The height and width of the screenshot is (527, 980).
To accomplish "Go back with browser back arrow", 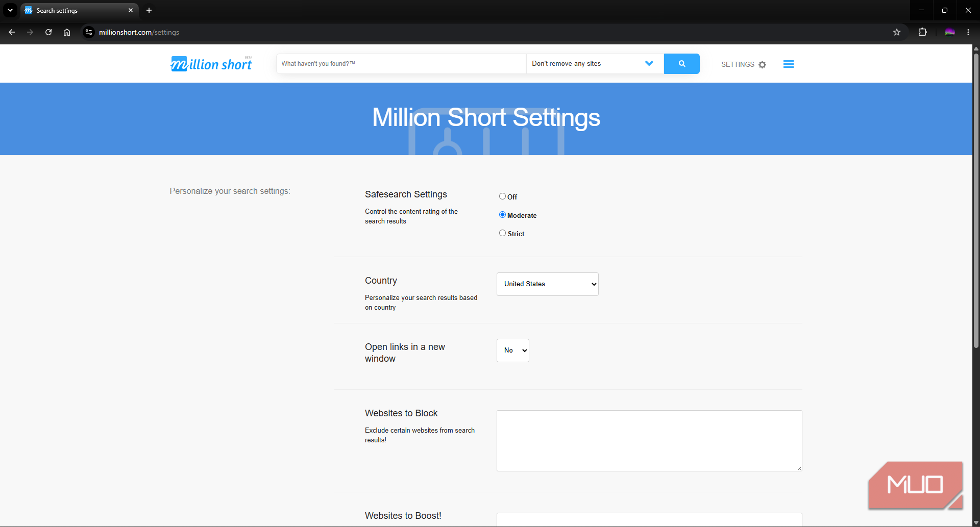I will (x=12, y=32).
